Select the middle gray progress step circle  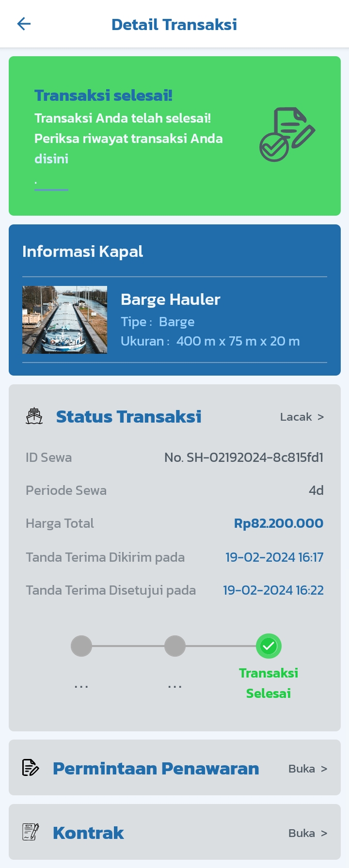(x=175, y=646)
